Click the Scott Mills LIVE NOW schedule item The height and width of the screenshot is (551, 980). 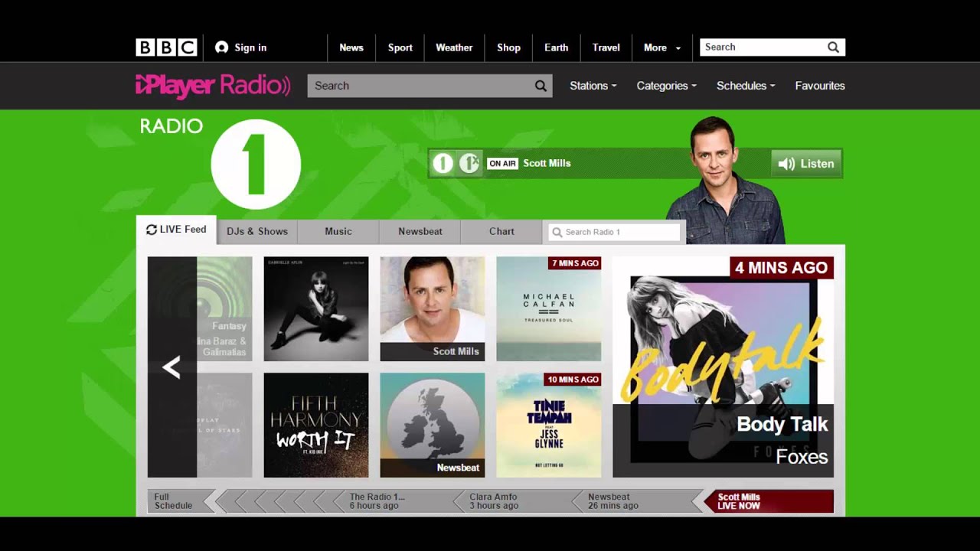[768, 501]
